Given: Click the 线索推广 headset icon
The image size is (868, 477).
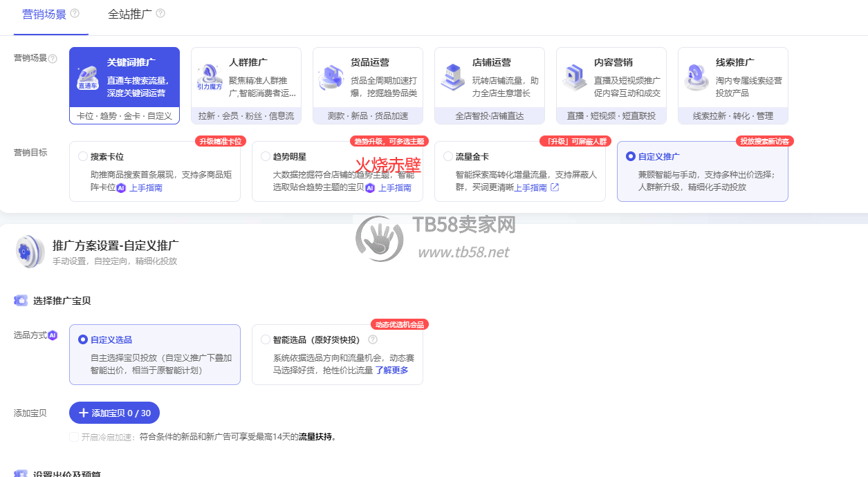Looking at the screenshot, I should tap(696, 77).
